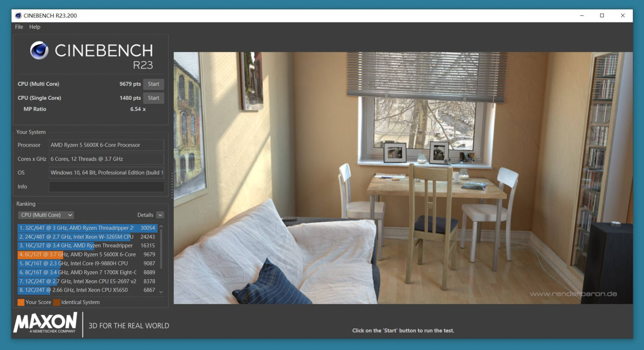Click the orange Your Score legend swatch
This screenshot has width=644, height=350.
pyautogui.click(x=21, y=302)
